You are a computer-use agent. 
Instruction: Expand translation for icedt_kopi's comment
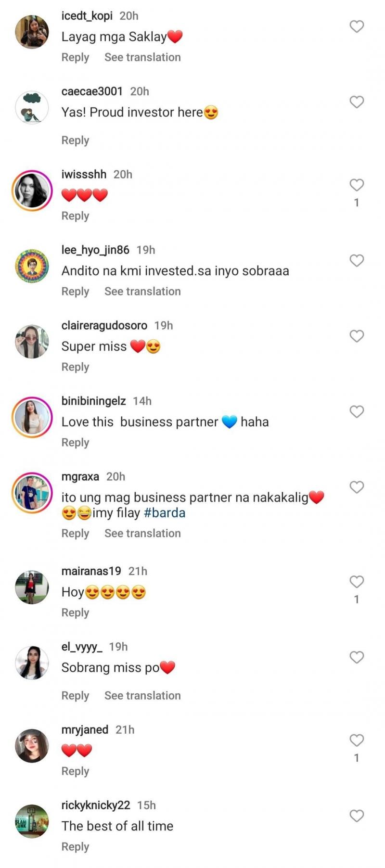142,57
